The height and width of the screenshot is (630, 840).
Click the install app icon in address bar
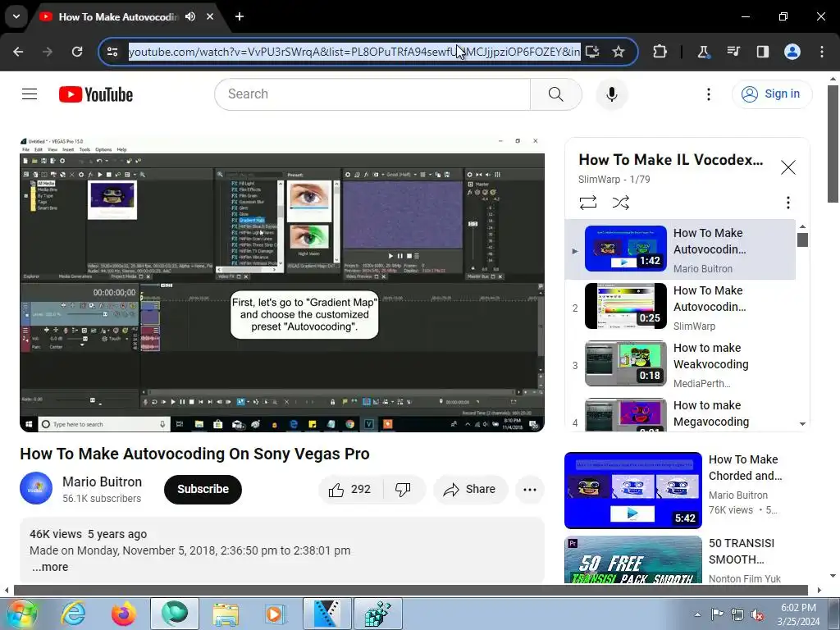[592, 52]
